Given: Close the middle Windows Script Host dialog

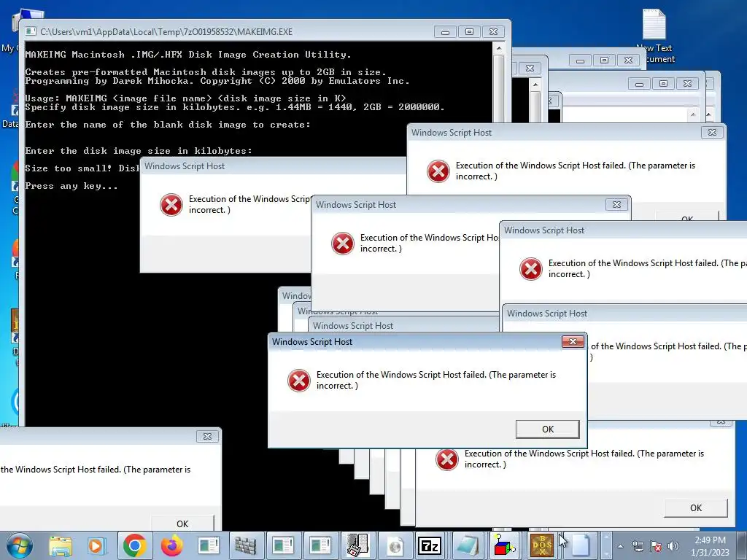Looking at the screenshot, I should coord(616,204).
